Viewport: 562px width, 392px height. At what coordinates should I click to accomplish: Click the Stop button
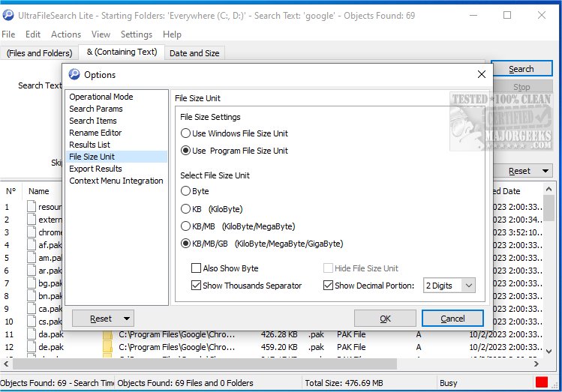[521, 87]
